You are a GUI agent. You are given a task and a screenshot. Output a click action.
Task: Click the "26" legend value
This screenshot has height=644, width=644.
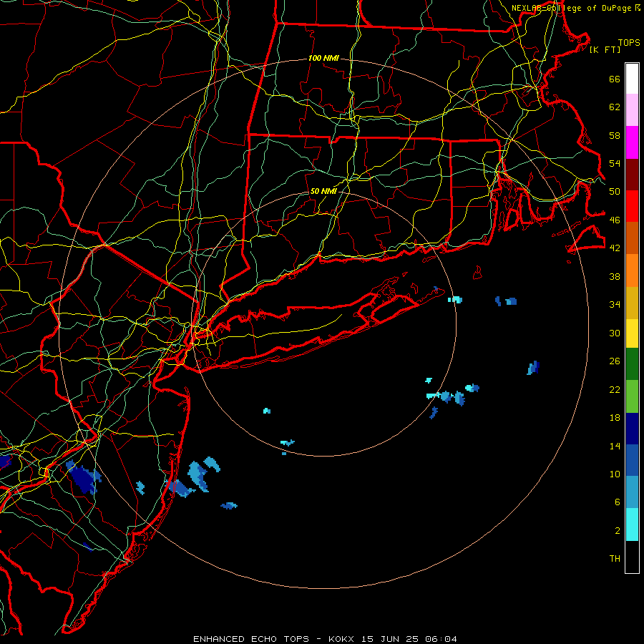615,361
